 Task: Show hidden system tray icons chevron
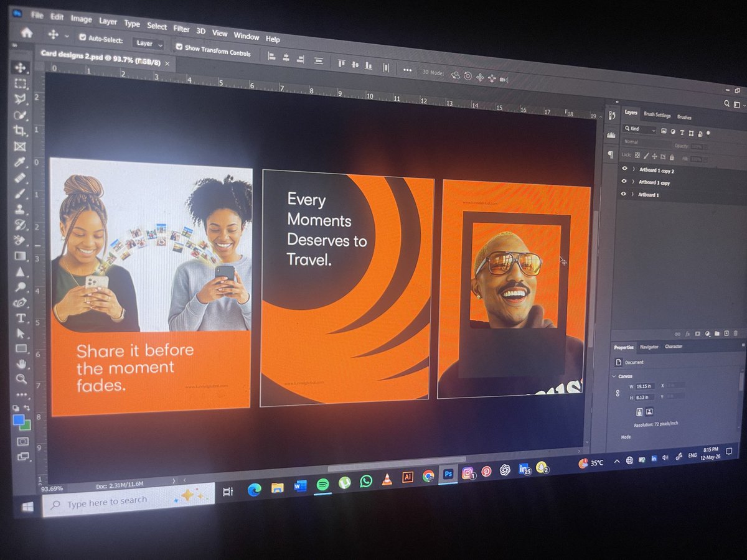(616, 461)
